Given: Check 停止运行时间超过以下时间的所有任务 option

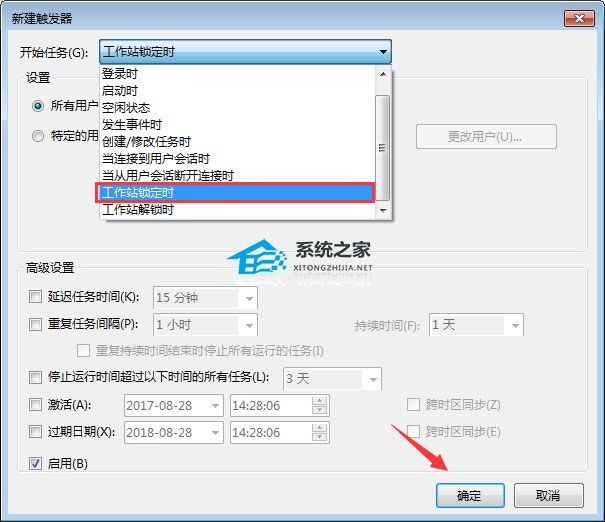Looking at the screenshot, I should tap(35, 377).
